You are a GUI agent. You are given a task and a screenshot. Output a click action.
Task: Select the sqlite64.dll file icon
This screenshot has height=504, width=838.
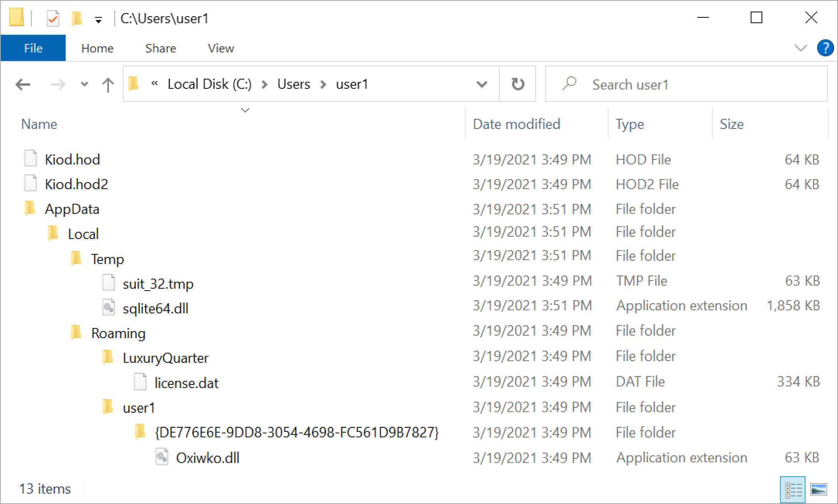coord(109,307)
